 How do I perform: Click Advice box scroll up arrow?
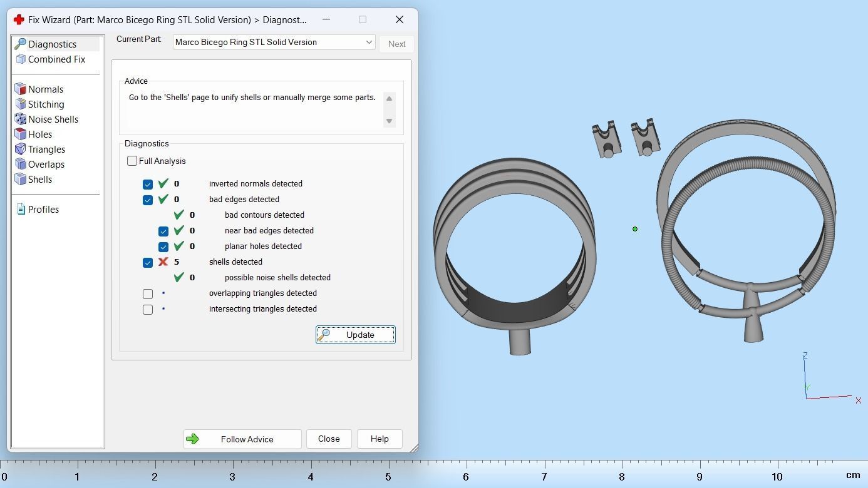[x=389, y=98]
